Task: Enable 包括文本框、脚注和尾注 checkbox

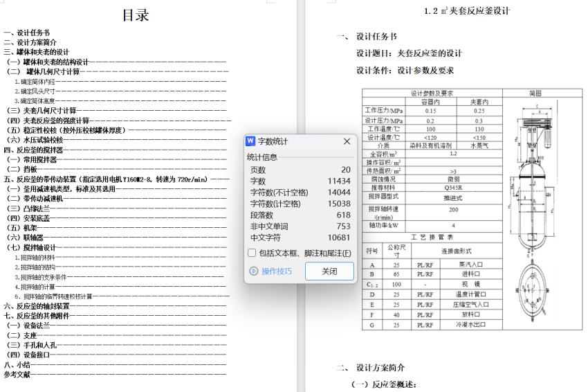Action: 252,253
